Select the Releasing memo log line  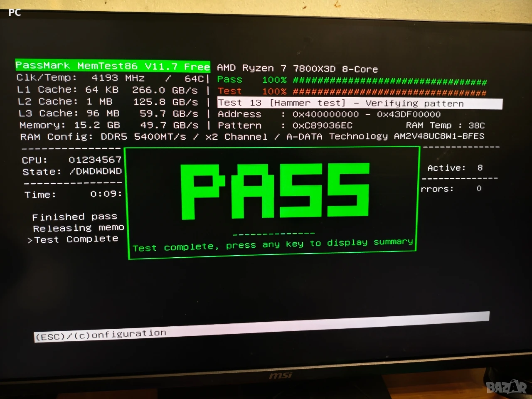point(79,228)
